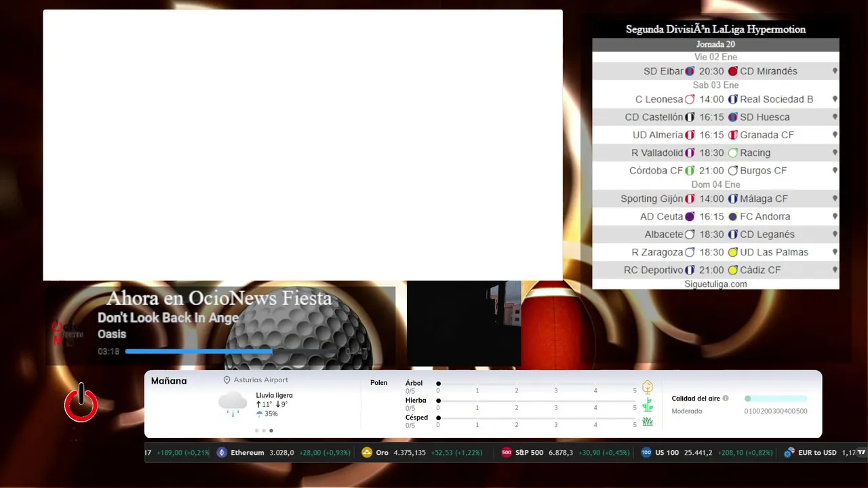The height and width of the screenshot is (488, 868).
Task: Click the Hierba pollen level slider
Action: (x=537, y=401)
